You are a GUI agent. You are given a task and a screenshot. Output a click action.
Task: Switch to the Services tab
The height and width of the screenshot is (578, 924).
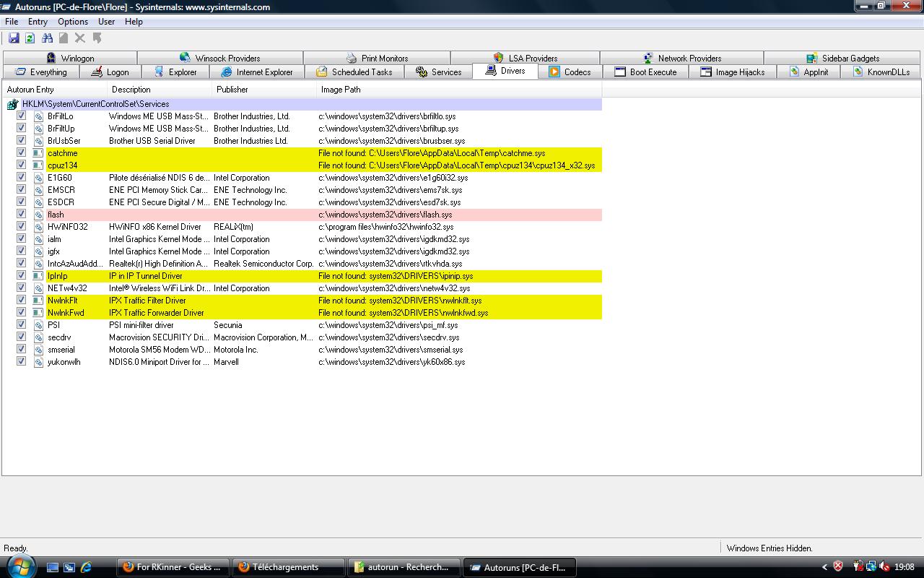pos(438,72)
